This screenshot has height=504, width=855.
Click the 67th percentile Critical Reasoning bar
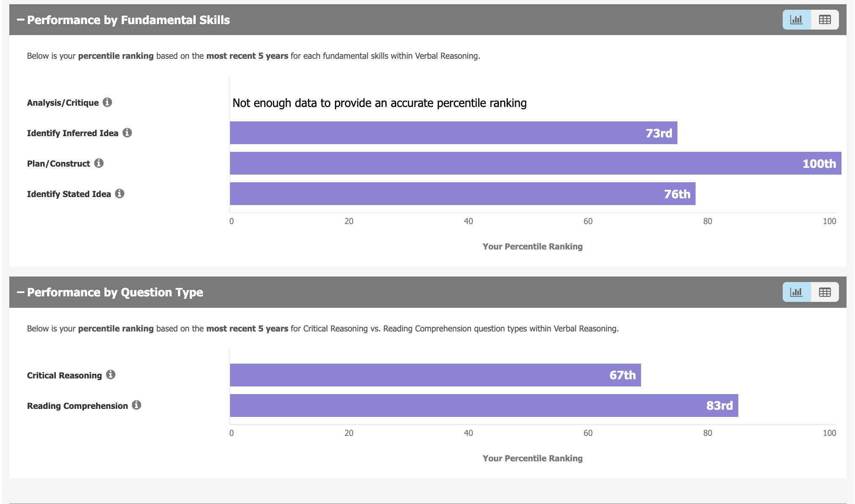[x=435, y=375]
